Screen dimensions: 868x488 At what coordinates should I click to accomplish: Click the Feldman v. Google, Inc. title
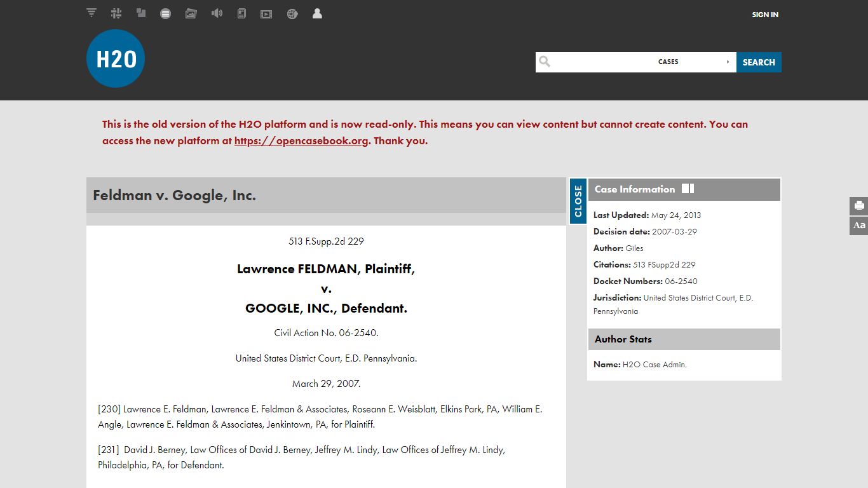pyautogui.click(x=175, y=196)
